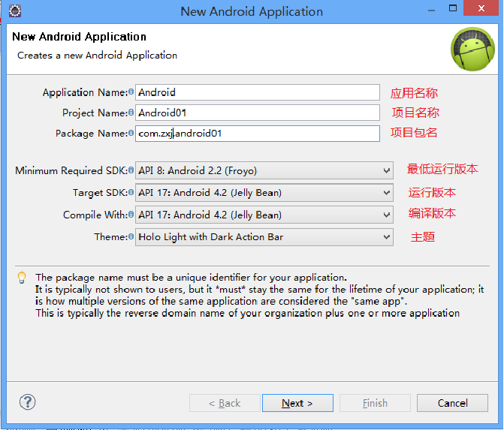
Task: Click info icon beside Theme label
Action: [x=131, y=236]
